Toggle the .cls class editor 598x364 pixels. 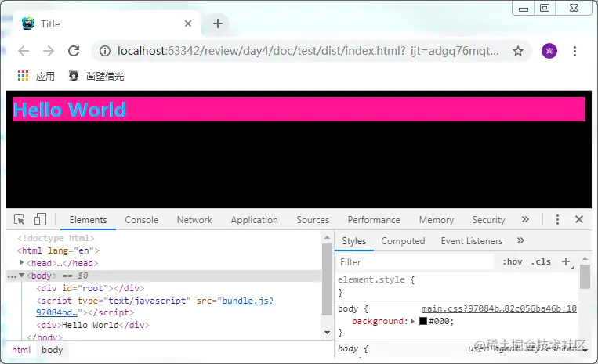click(541, 262)
